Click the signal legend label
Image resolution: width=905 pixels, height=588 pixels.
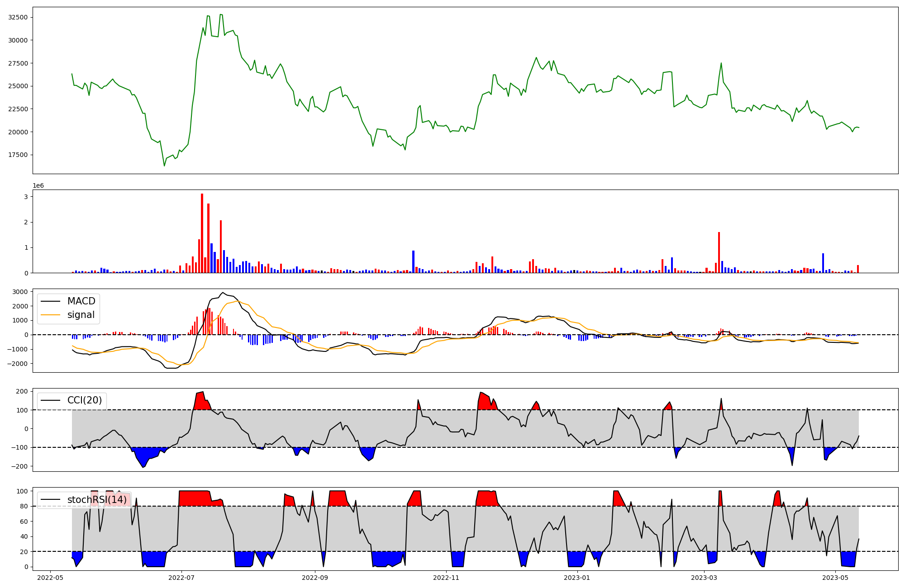(81, 315)
